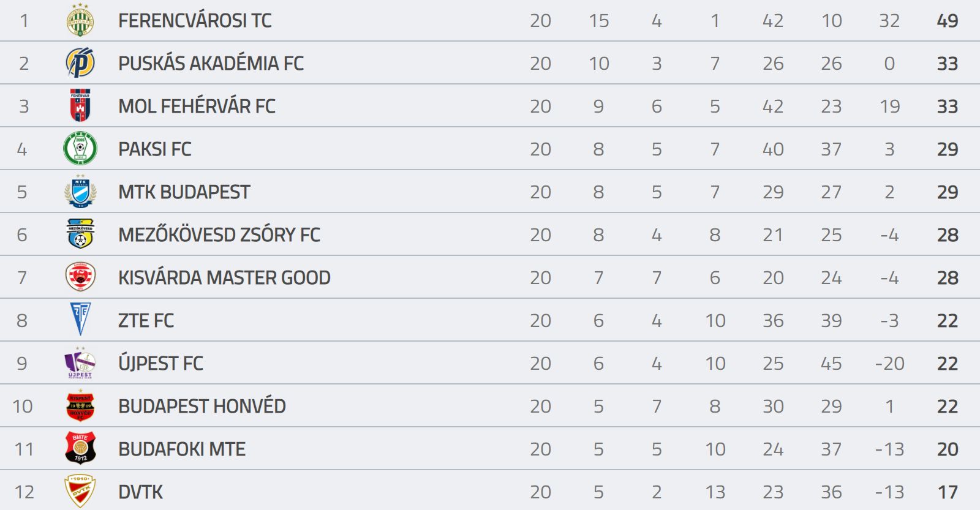Click Újpest FC goal difference -20
980x510 pixels.
[x=889, y=363]
